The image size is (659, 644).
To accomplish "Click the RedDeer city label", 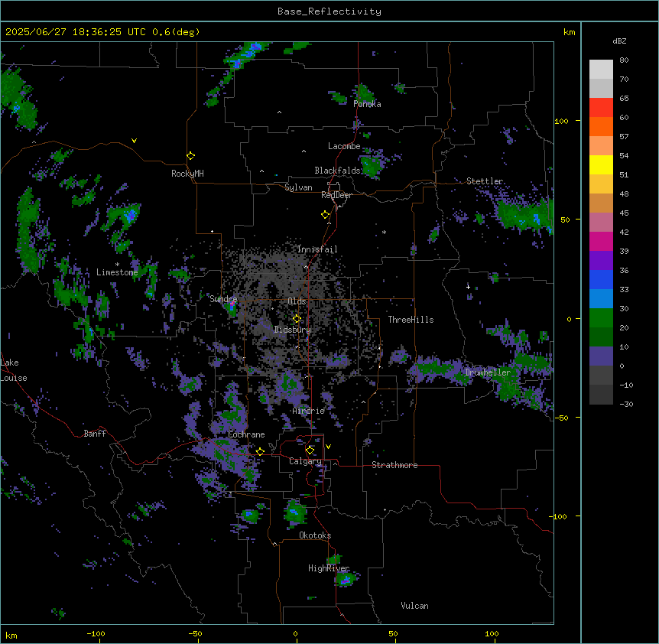I will (336, 195).
